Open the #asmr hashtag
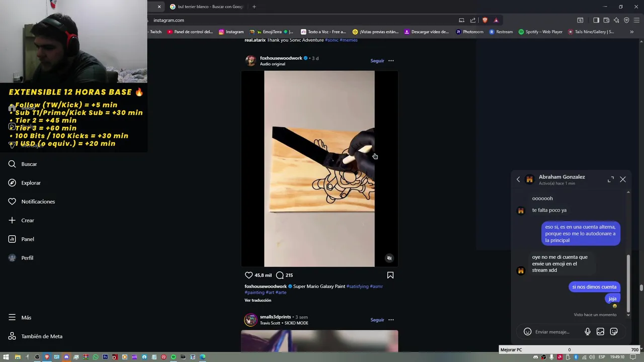Image resolution: width=644 pixels, height=362 pixels. [376, 286]
